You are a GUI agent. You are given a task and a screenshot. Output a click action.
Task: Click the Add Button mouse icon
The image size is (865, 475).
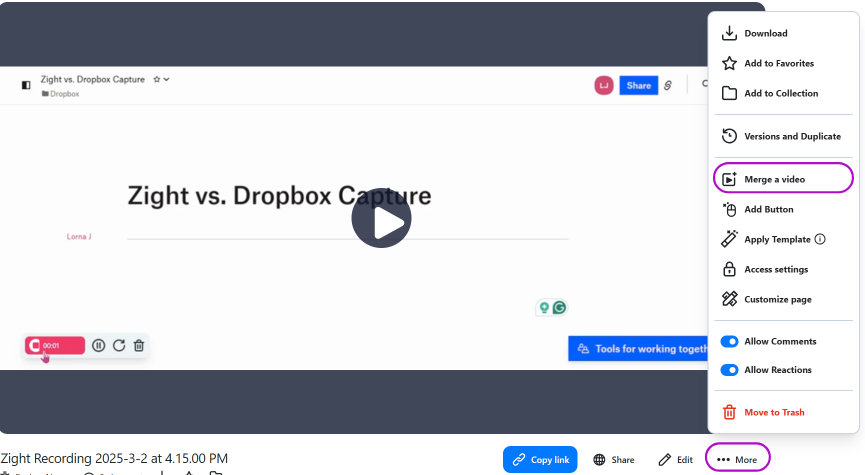coord(729,209)
